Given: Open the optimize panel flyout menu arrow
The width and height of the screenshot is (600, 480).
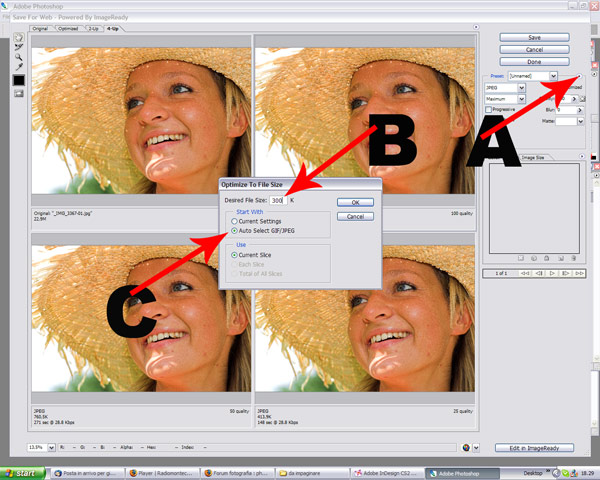Looking at the screenshot, I should [x=580, y=75].
